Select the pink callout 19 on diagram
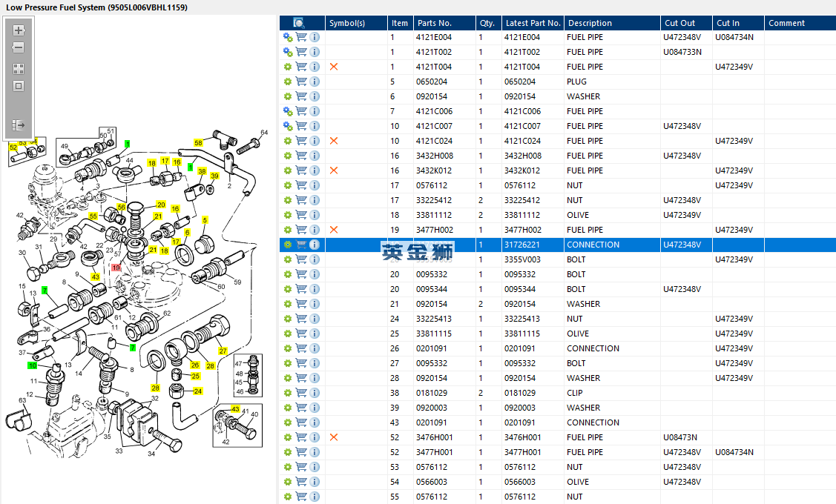This screenshot has height=504, width=836. point(116,268)
